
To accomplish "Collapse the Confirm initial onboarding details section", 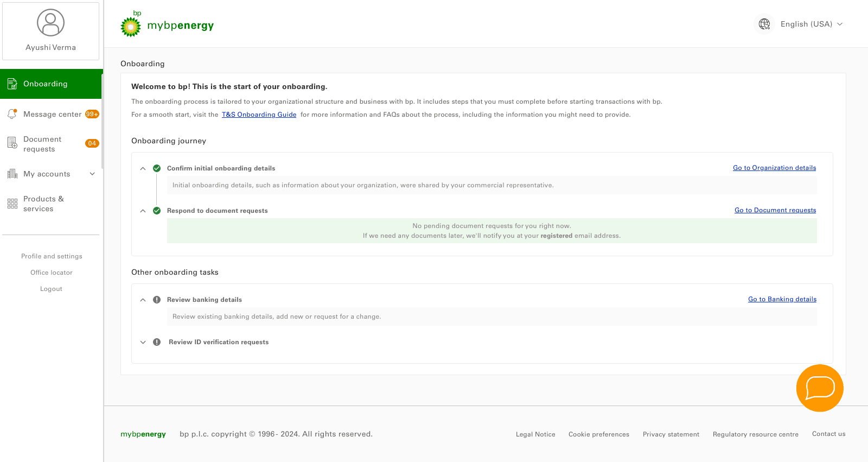I will tap(143, 168).
